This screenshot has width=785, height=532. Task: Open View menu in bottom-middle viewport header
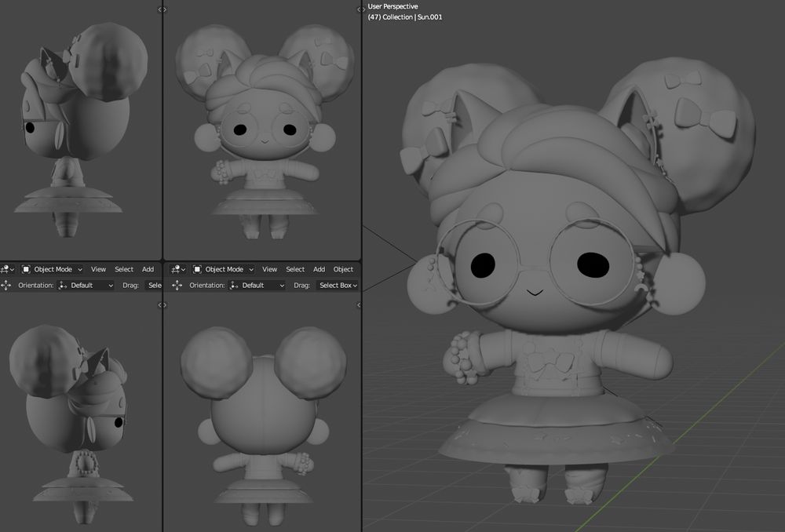click(x=269, y=269)
